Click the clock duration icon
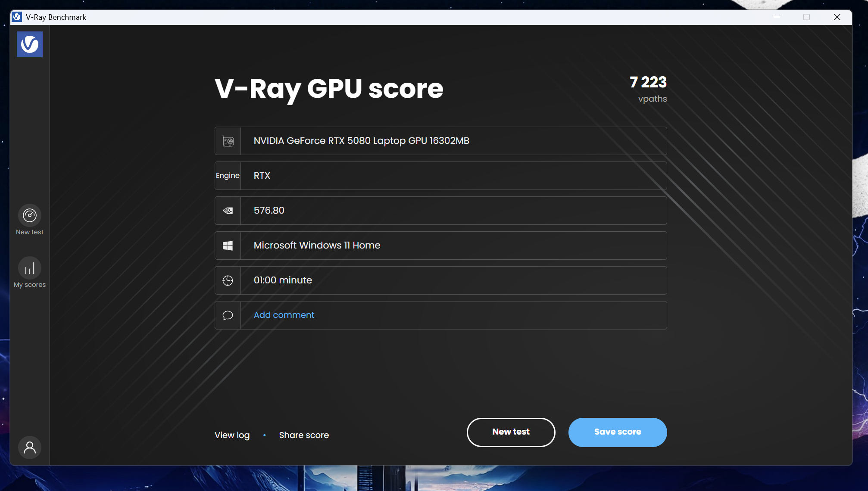The image size is (868, 491). [228, 280]
